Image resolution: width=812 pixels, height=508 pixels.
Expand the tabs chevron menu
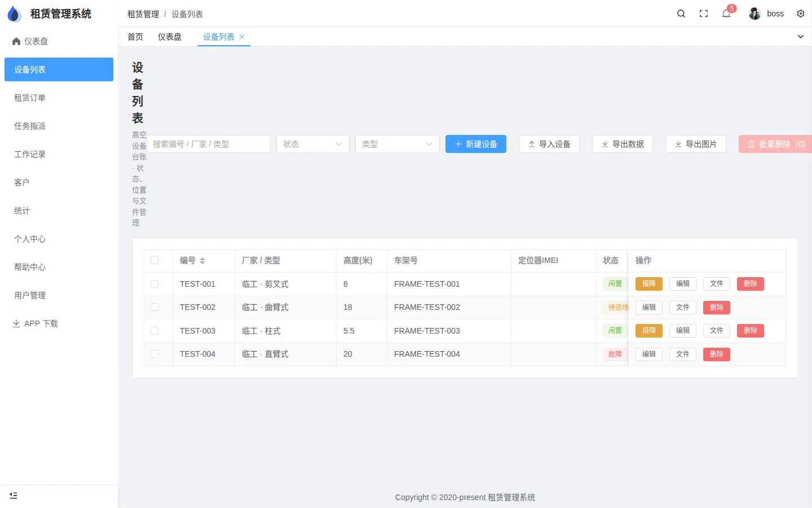pos(801,37)
